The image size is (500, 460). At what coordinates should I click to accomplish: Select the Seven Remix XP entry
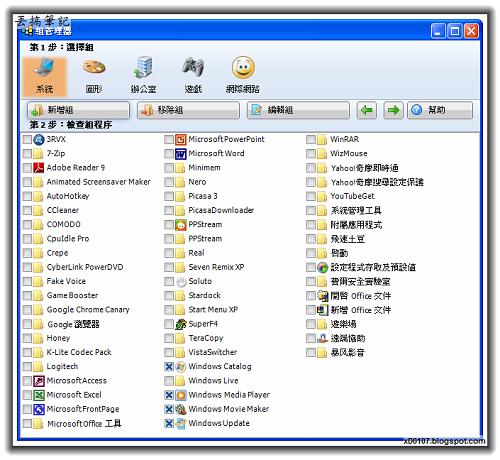216,267
